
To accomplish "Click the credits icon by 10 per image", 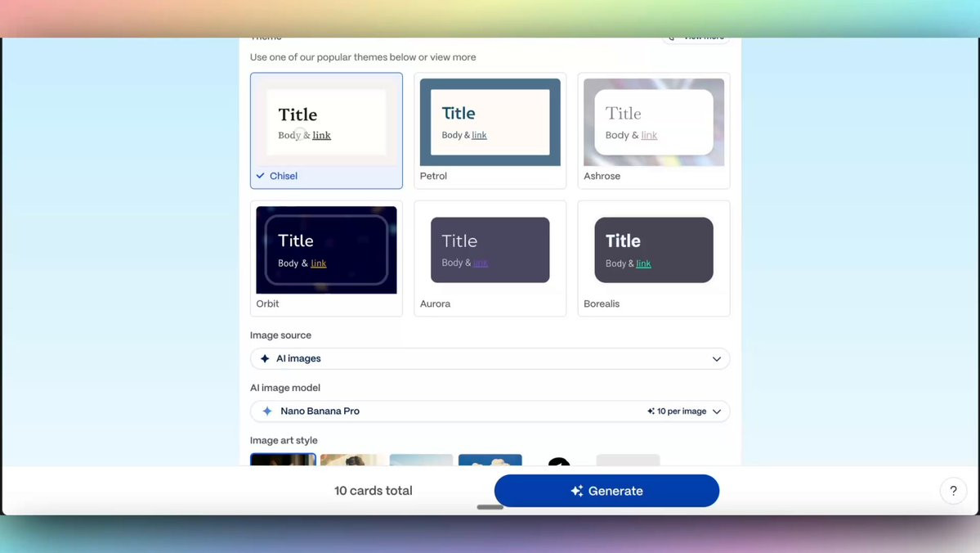I will coord(651,411).
